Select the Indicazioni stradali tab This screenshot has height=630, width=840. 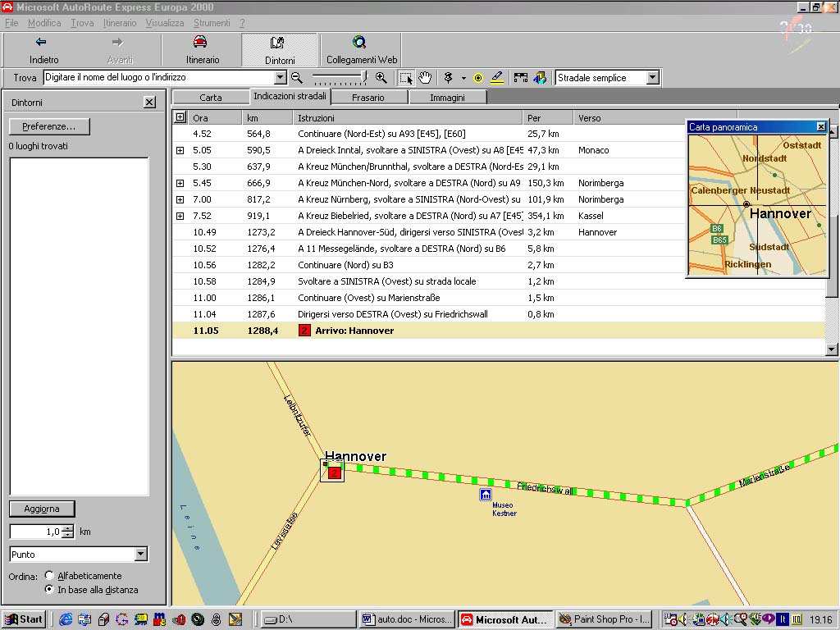pyautogui.click(x=290, y=97)
